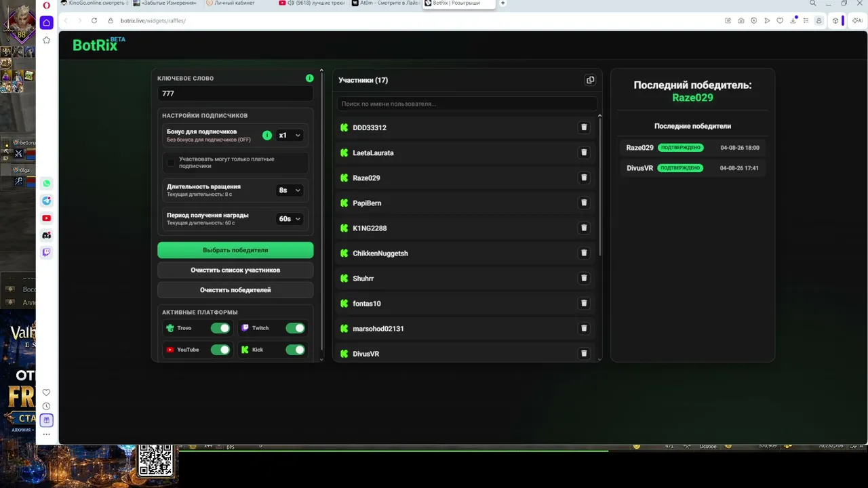868x488 pixels.
Task: Click the BotRix logo
Action: (x=99, y=45)
